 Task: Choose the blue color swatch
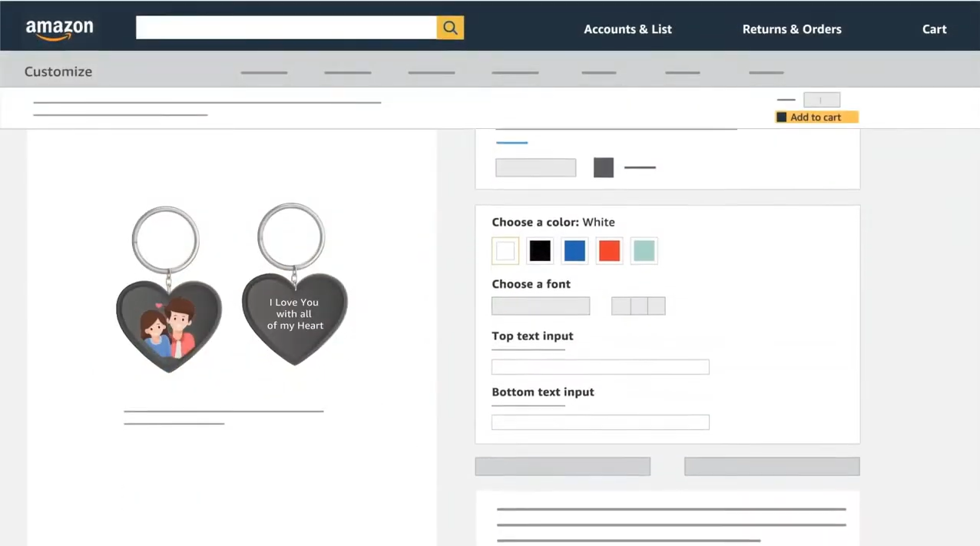coord(574,251)
